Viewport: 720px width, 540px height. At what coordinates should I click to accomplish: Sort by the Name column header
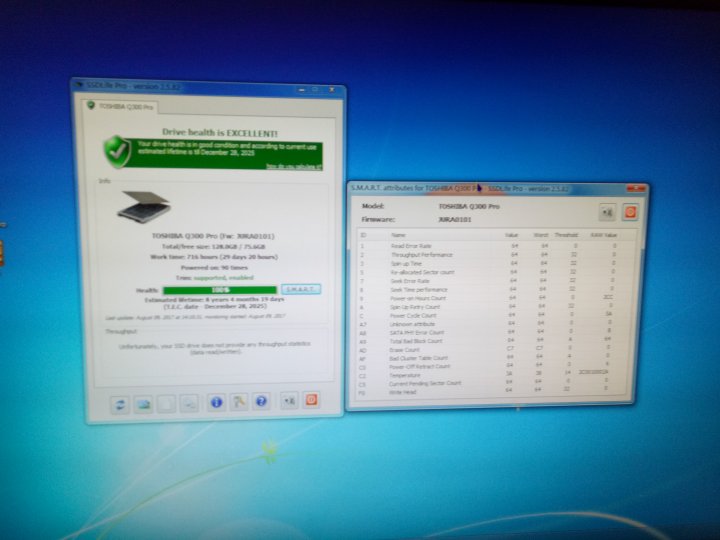398,235
